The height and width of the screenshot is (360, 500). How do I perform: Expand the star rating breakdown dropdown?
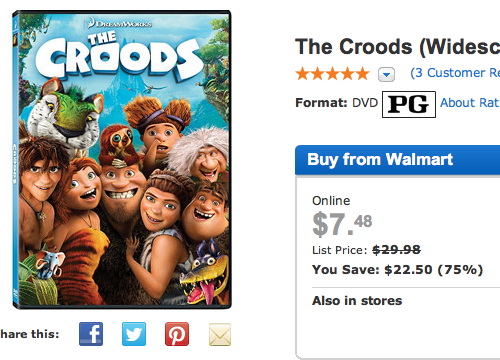pyautogui.click(x=386, y=74)
